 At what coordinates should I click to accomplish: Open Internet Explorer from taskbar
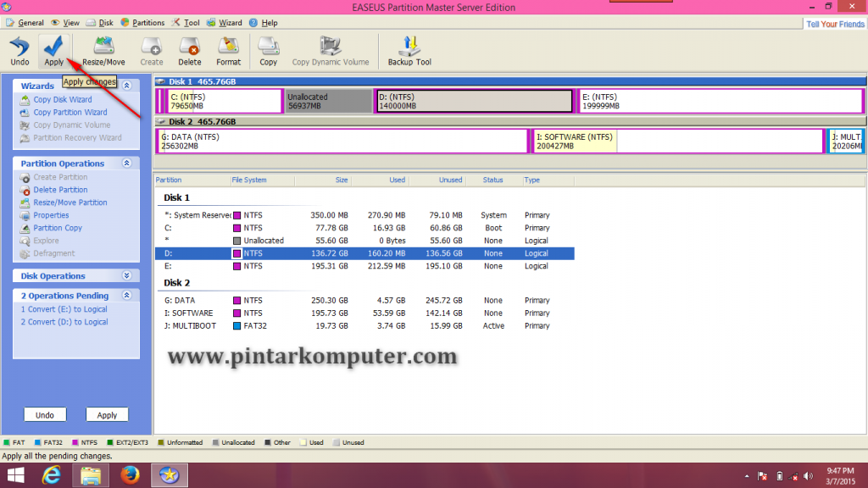[x=52, y=475]
